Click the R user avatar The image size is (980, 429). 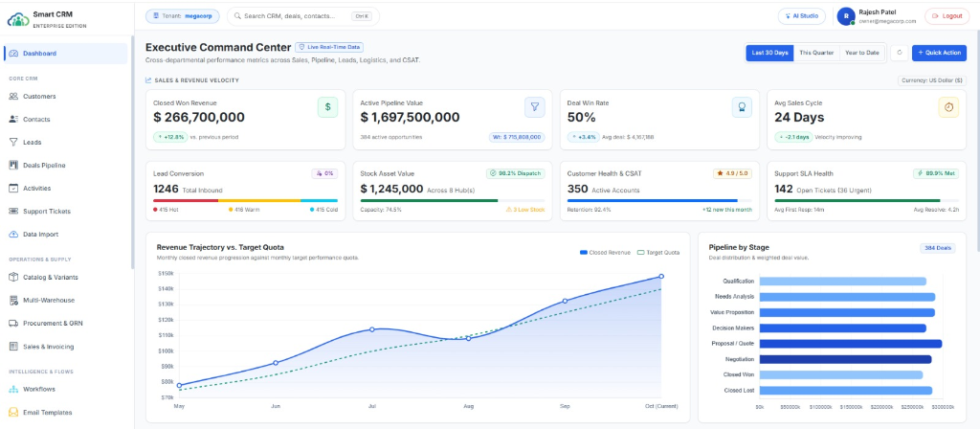[846, 17]
